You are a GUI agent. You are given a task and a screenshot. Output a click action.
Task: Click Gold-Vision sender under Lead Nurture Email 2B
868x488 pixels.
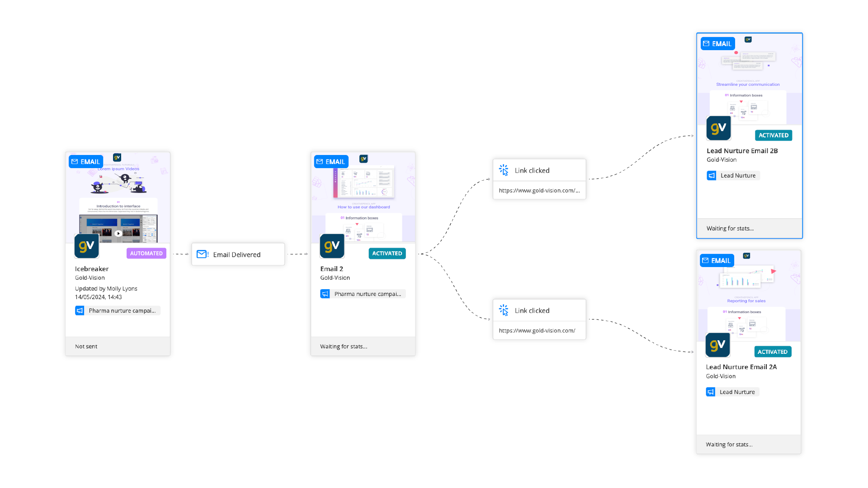[x=722, y=160]
